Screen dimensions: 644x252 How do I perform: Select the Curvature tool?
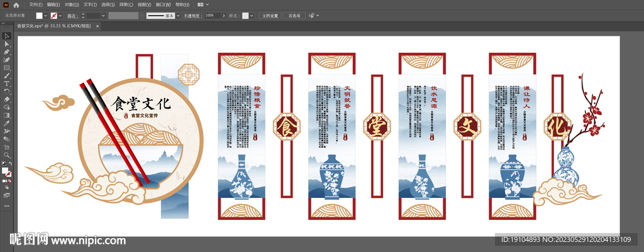pos(6,60)
